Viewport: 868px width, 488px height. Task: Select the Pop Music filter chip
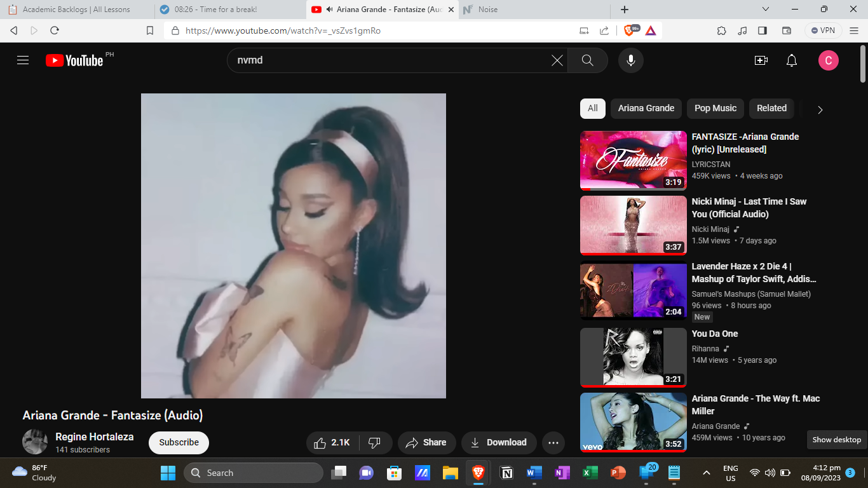point(715,108)
